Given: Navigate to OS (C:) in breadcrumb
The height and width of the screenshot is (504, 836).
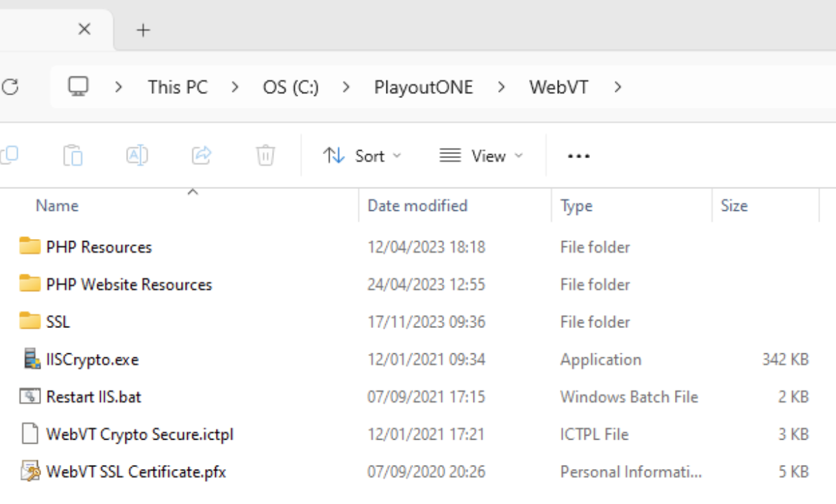Looking at the screenshot, I should coord(291,88).
